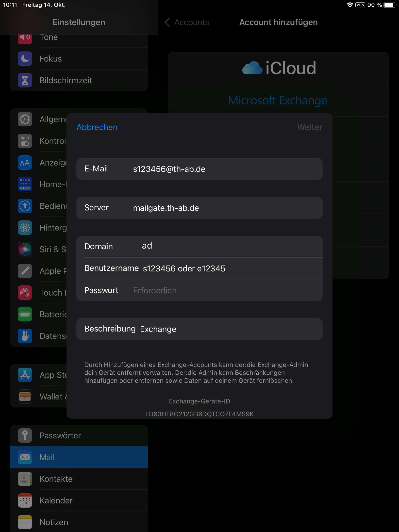Open the App Store icon
The image size is (399, 532).
tap(25, 375)
